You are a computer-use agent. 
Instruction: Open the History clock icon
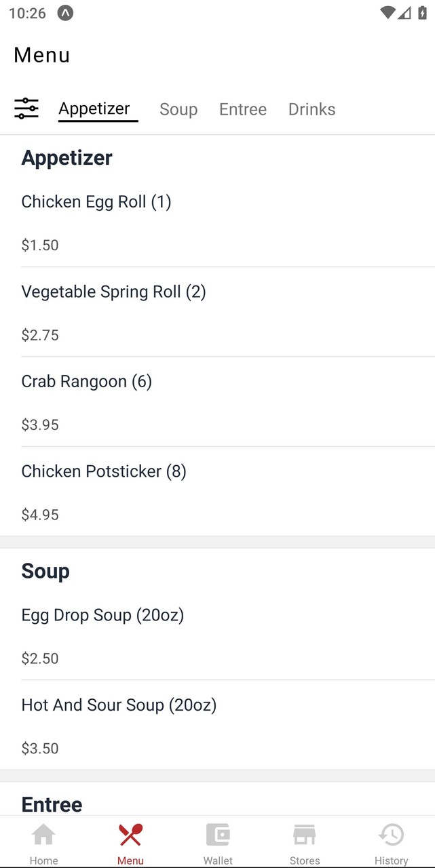point(392,835)
